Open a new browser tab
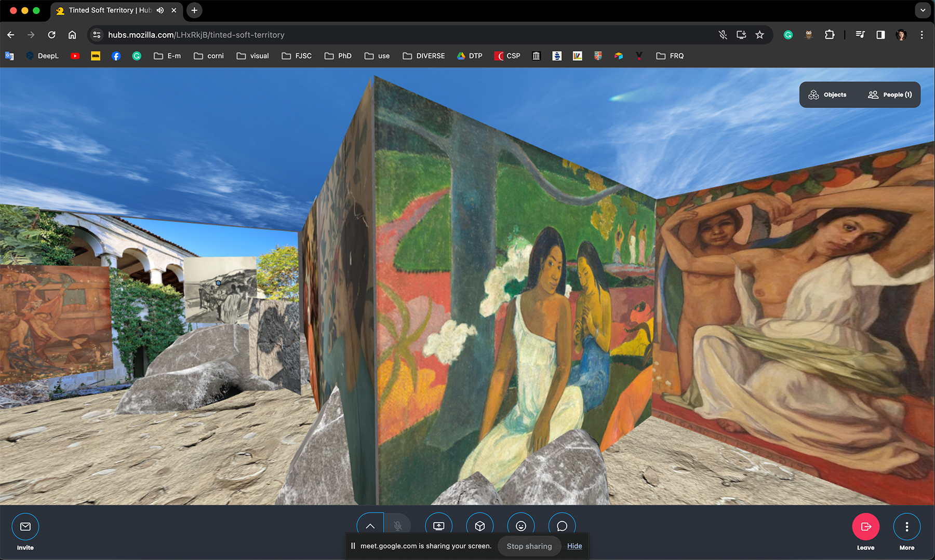The image size is (935, 560). point(194,10)
